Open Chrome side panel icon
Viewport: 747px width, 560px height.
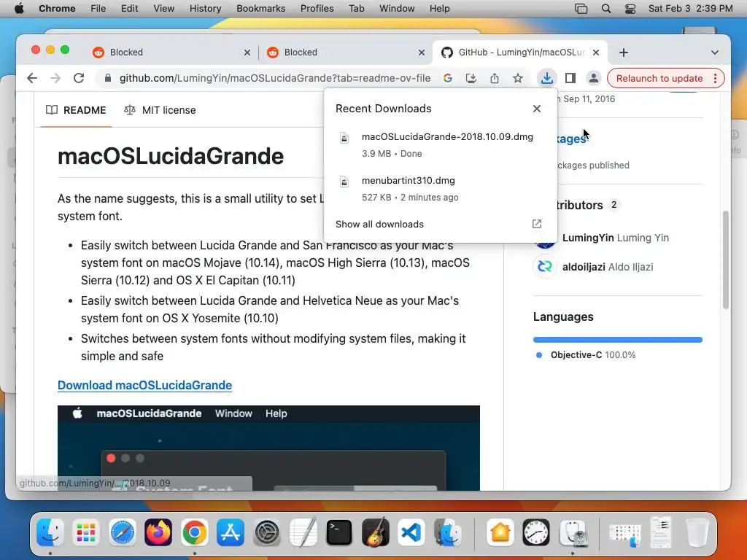pos(570,78)
